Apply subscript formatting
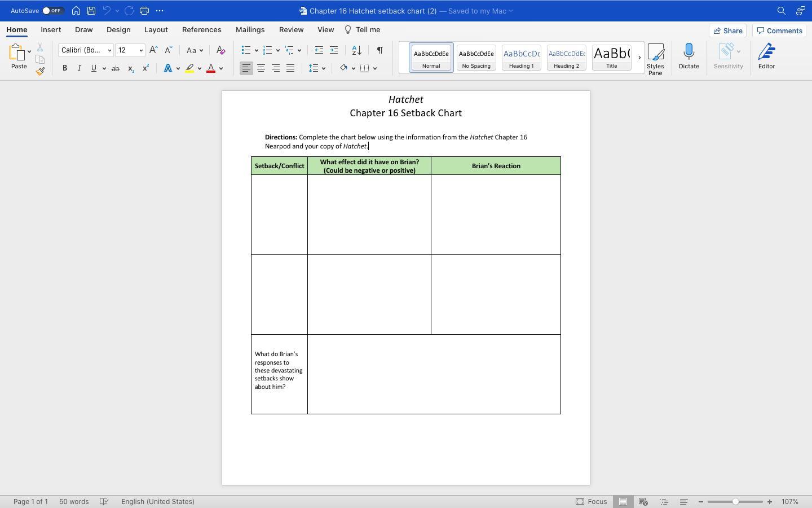812x508 pixels. point(131,68)
